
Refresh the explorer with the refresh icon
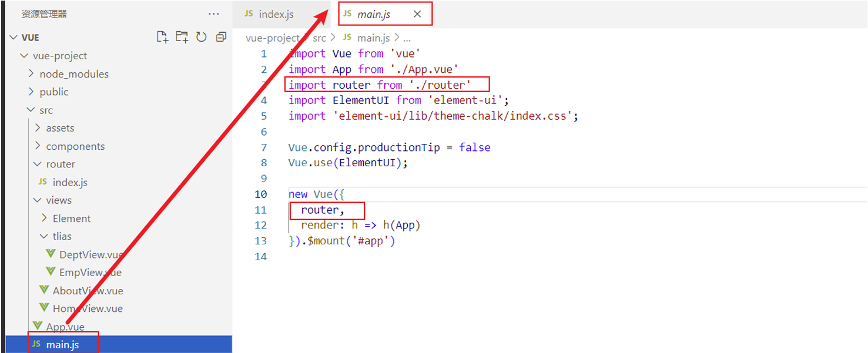click(x=202, y=37)
